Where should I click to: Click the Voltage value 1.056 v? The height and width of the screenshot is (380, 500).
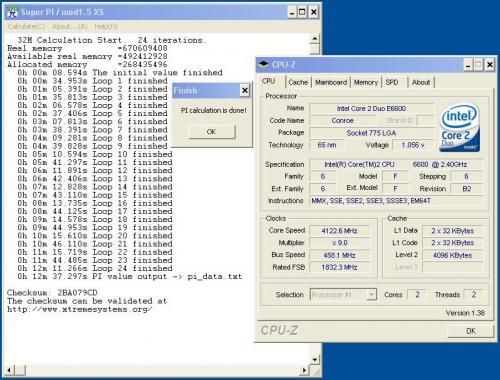413,145
